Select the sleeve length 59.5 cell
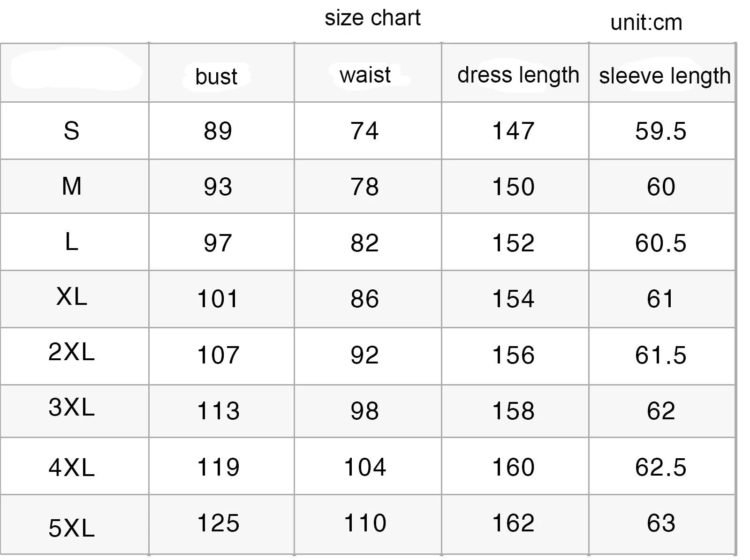This screenshot has height=560, width=750. pyautogui.click(x=660, y=131)
